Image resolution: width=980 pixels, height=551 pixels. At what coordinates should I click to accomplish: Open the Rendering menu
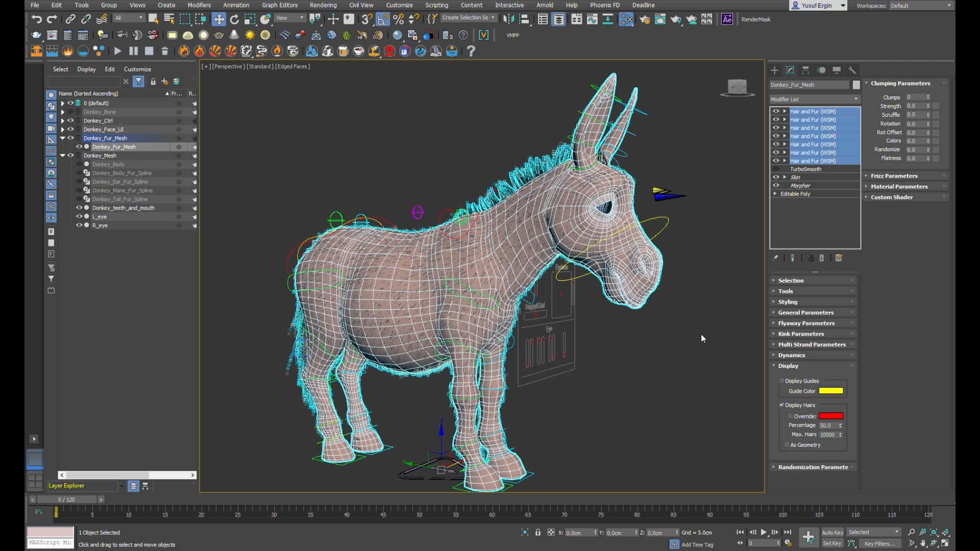click(323, 5)
